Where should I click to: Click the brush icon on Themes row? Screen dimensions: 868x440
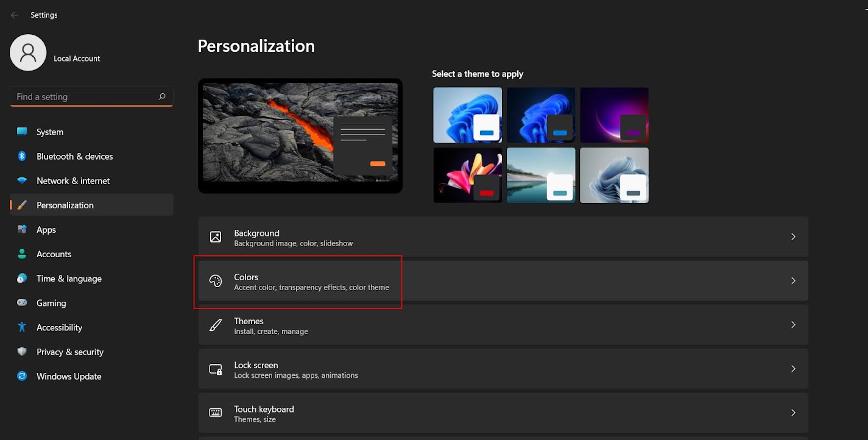click(x=216, y=325)
